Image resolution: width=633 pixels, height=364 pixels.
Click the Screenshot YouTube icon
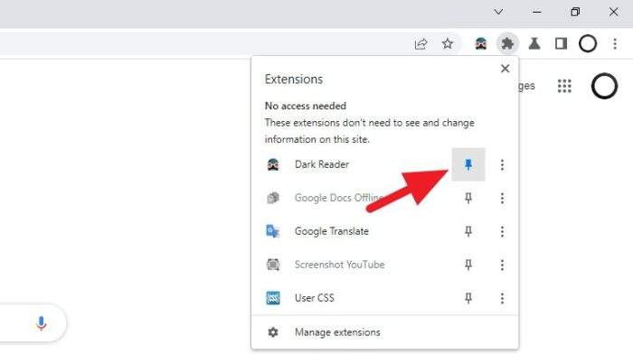273,265
